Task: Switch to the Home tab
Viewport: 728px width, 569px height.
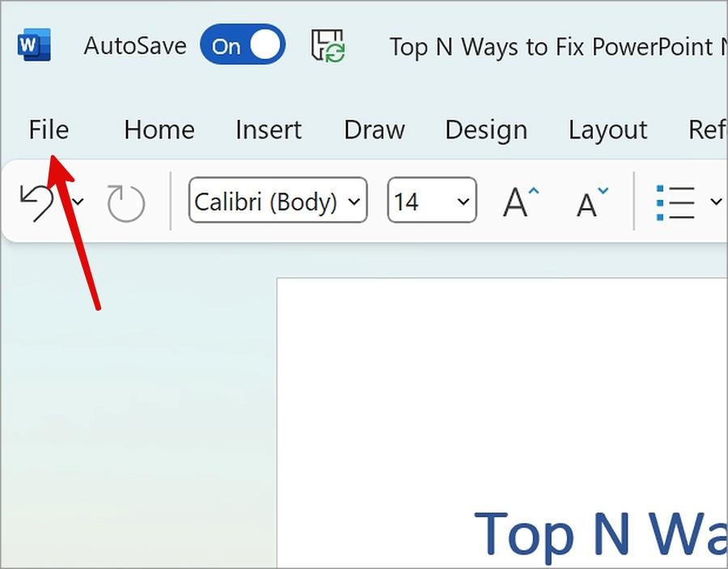Action: 159,130
